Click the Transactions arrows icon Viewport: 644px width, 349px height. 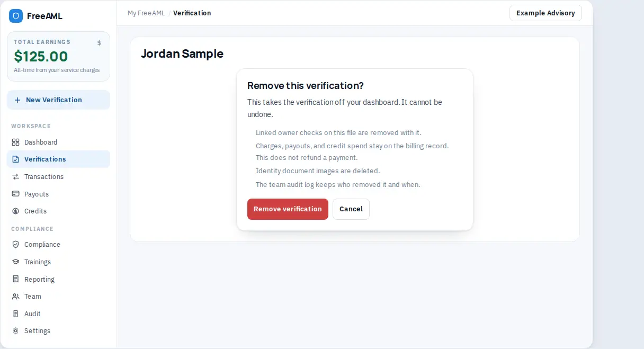click(16, 177)
